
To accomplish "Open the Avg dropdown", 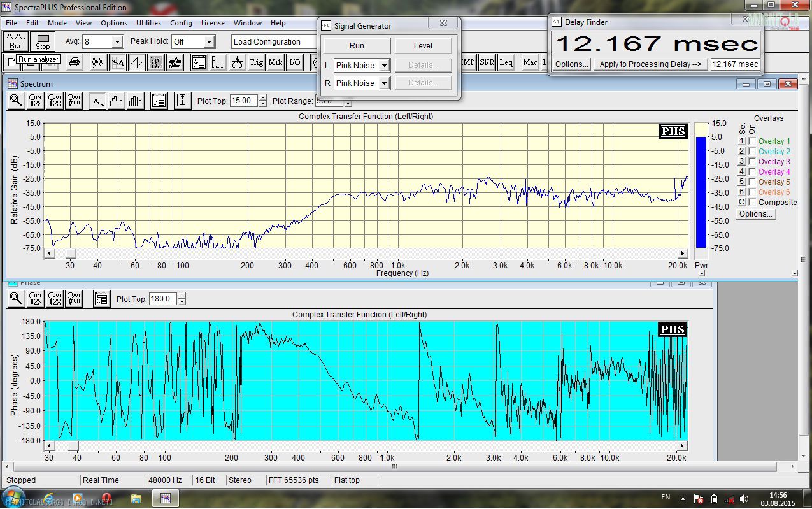I will click(117, 42).
